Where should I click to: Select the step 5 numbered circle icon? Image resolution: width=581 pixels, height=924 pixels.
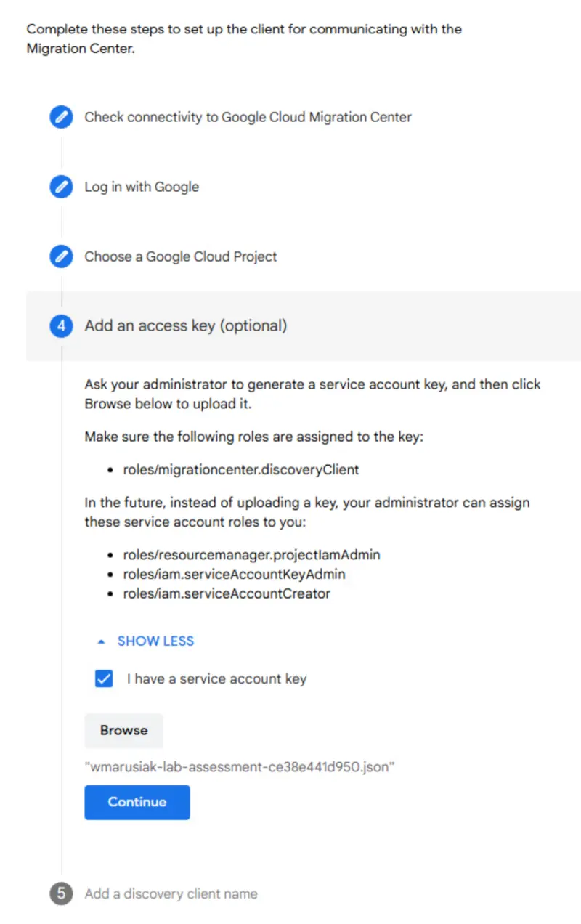coord(61,893)
